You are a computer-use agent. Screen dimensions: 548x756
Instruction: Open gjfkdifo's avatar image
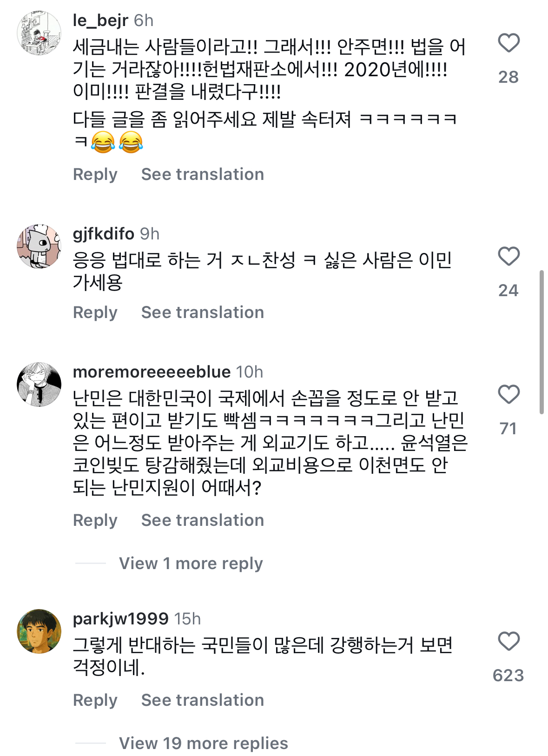click(x=39, y=246)
